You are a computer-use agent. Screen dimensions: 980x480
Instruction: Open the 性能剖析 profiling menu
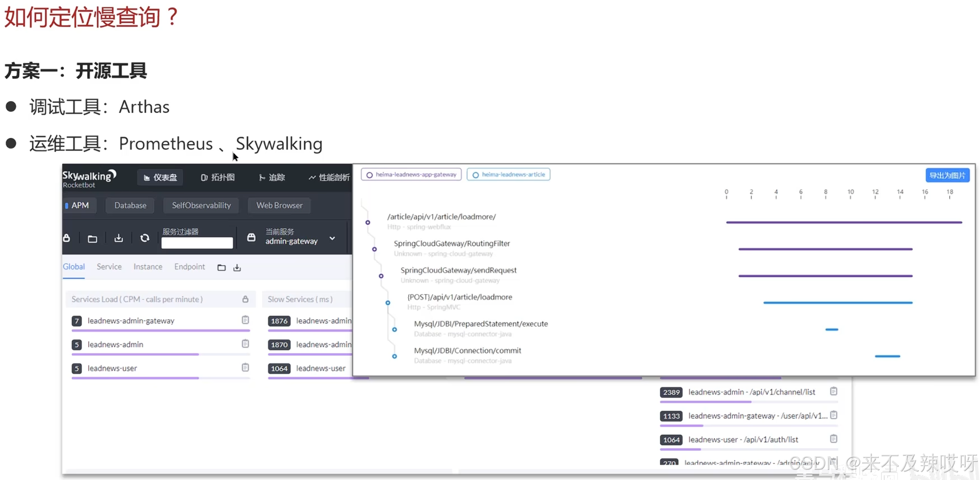click(x=329, y=177)
